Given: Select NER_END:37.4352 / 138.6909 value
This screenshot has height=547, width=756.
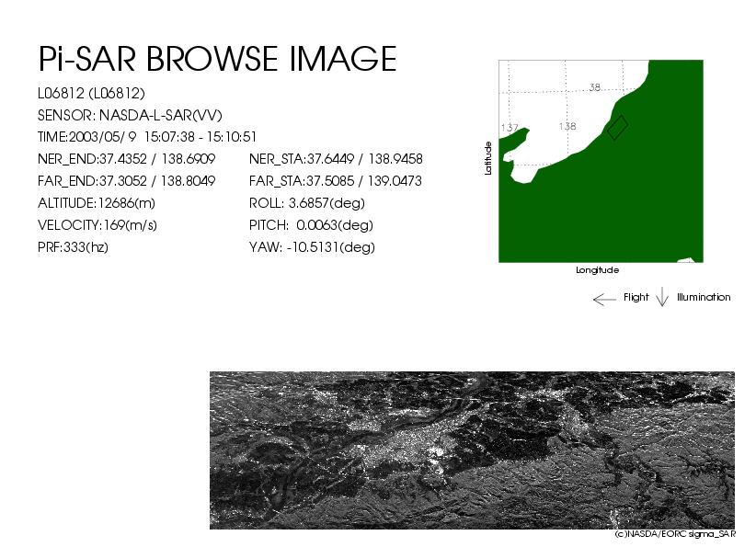Looking at the screenshot, I should [126, 159].
